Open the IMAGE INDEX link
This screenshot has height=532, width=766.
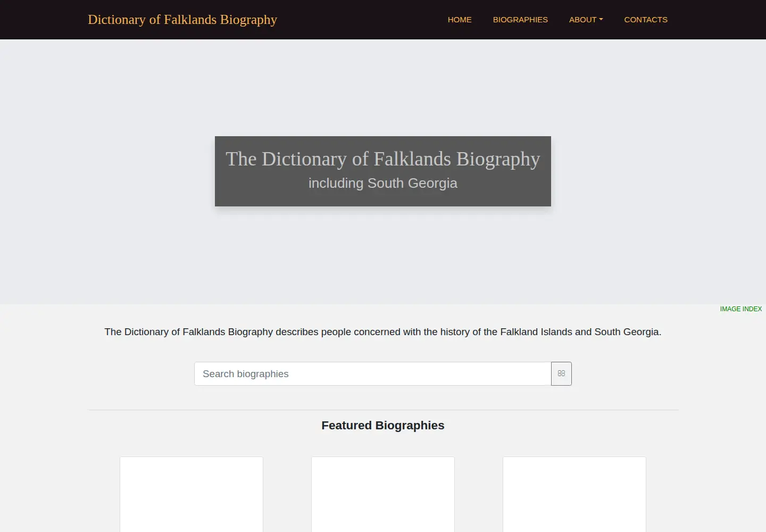(x=741, y=309)
